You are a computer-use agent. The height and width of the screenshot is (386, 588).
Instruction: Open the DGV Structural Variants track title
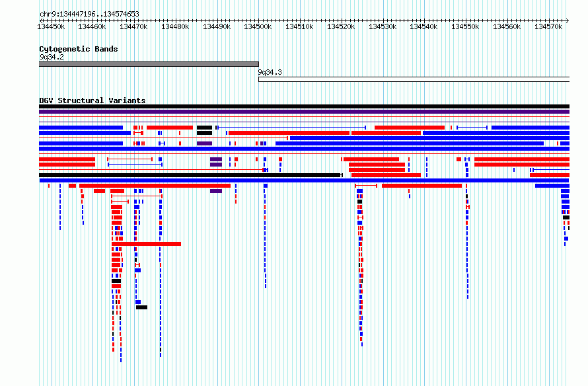[x=92, y=100]
